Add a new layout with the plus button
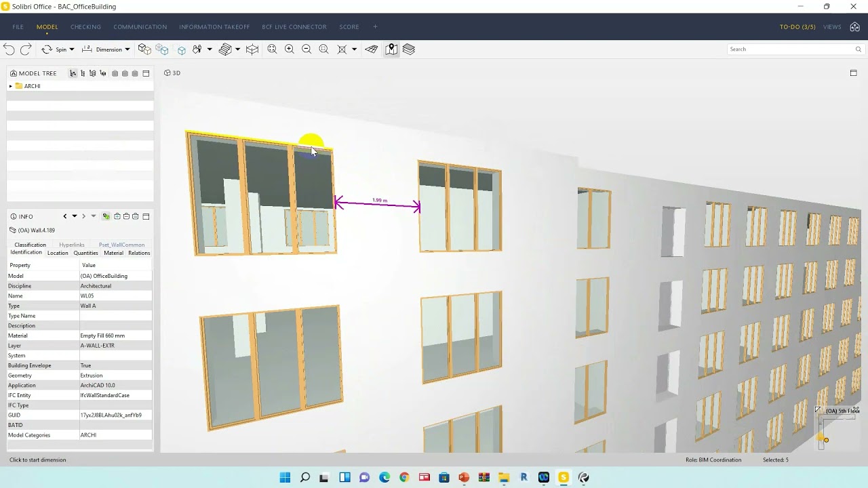 pos(375,27)
